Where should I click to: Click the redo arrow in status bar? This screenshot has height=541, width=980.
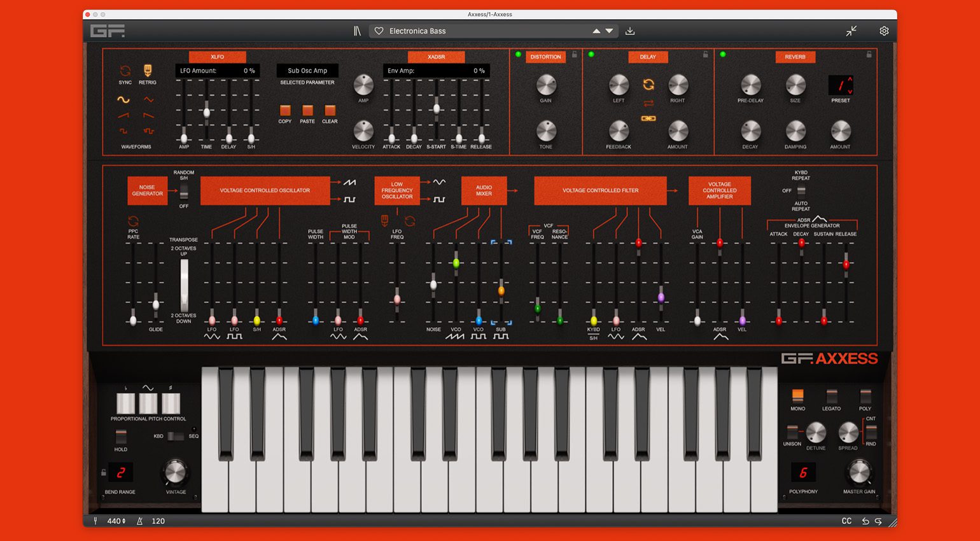point(878,521)
